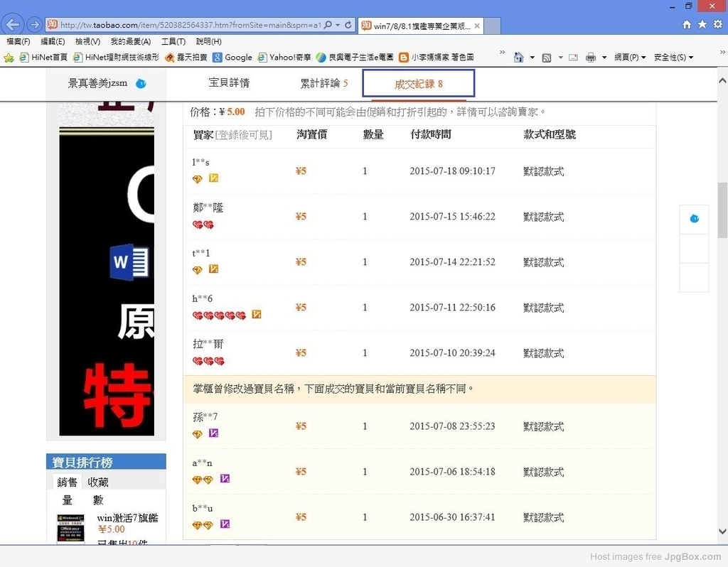The image size is (728, 567).
Task: Expand the 網頁(P) dropdown menu
Action: point(630,58)
